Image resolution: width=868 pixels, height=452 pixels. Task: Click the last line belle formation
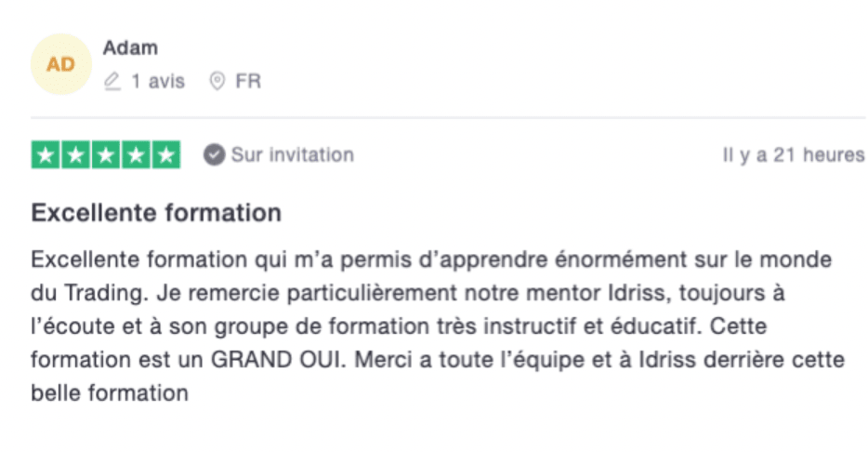pos(110,393)
